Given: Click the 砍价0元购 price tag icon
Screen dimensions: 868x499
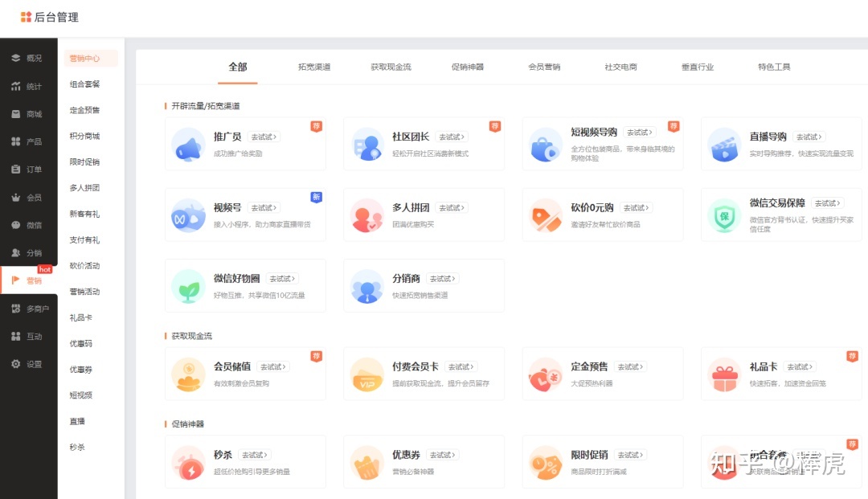Looking at the screenshot, I should [546, 216].
